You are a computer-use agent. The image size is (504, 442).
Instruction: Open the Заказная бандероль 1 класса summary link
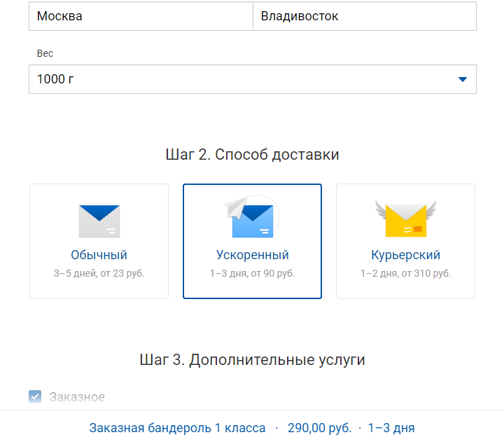pyautogui.click(x=177, y=428)
